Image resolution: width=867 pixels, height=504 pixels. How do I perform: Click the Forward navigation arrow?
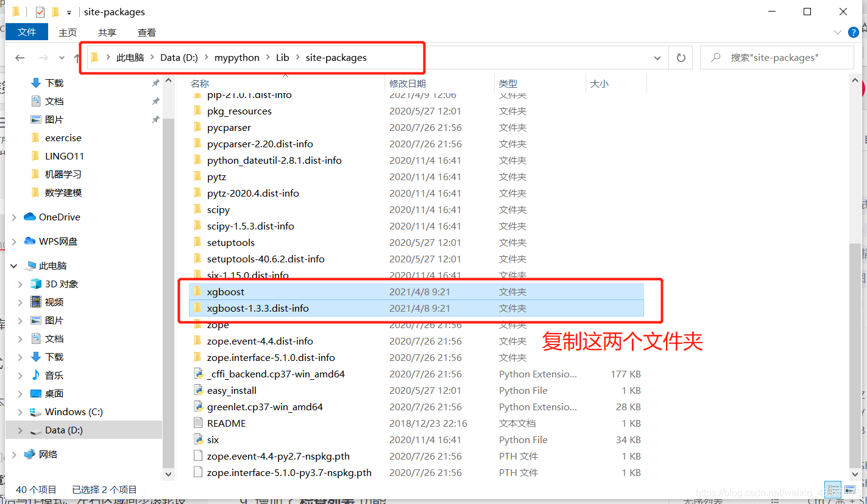click(43, 58)
